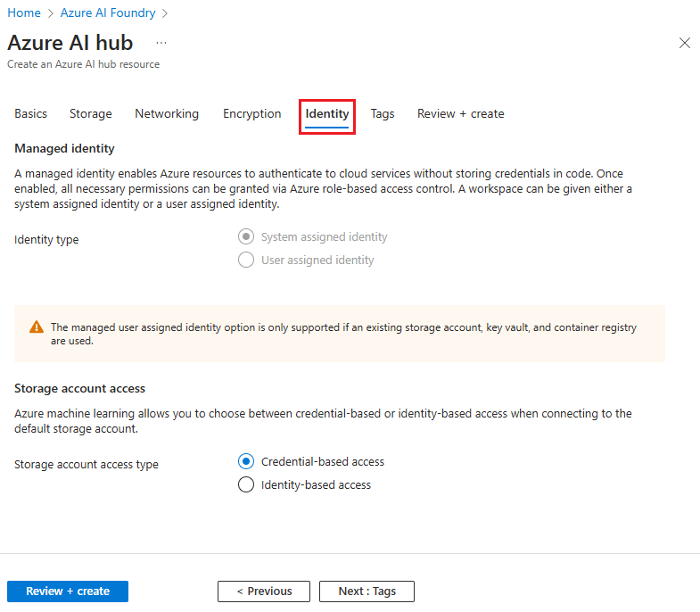This screenshot has height=612, width=700.
Task: Open the Tags tab
Action: [383, 113]
